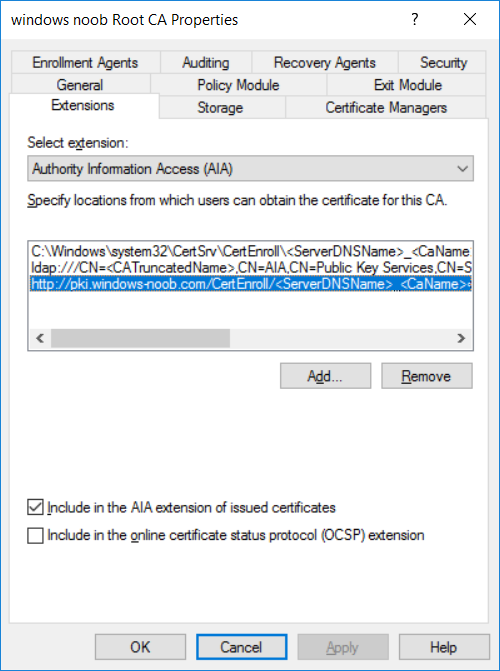This screenshot has width=500, height=671.
Task: Select the http://pki.windows-noob.com location entry
Action: (x=251, y=283)
